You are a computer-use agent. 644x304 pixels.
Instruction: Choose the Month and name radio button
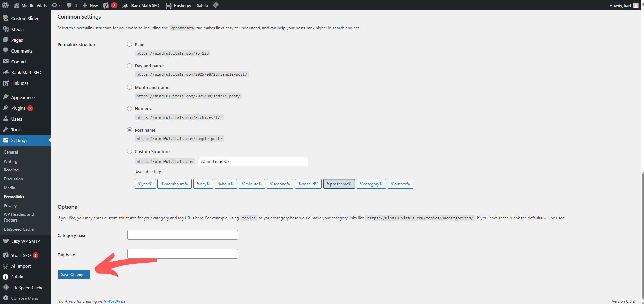point(129,87)
